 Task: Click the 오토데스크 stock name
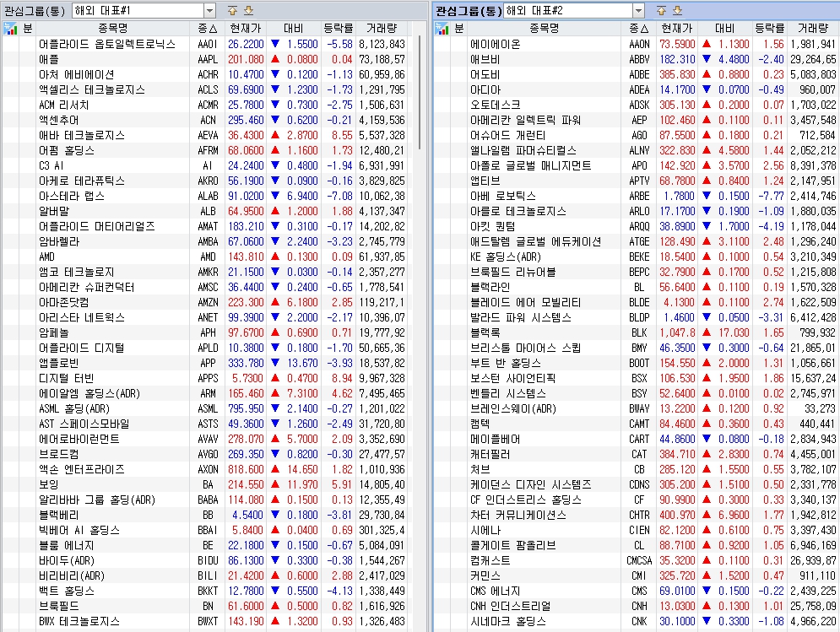pos(495,105)
